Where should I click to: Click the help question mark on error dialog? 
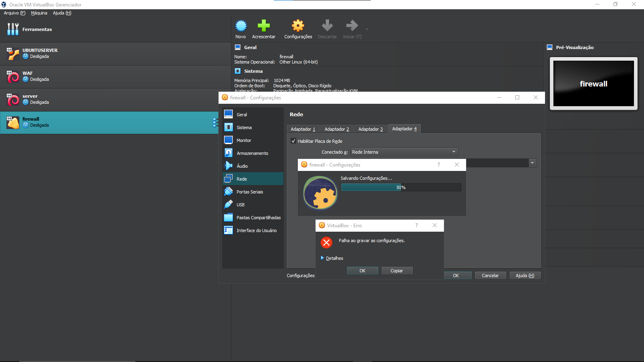[x=417, y=225]
